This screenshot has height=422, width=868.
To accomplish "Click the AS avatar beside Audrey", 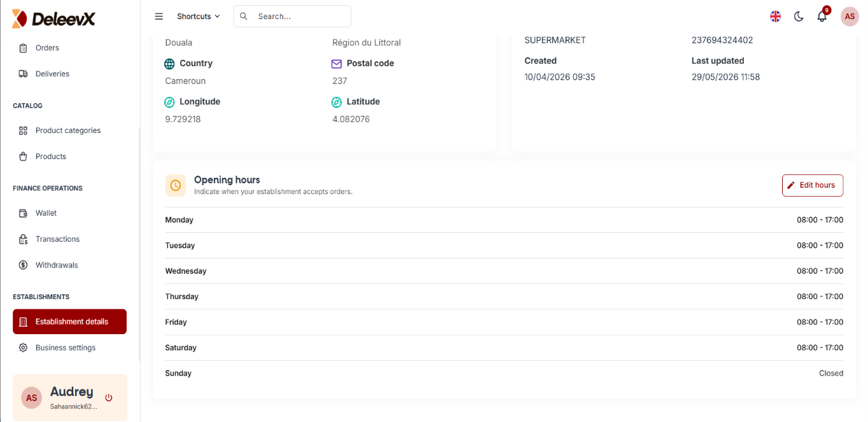I will point(32,398).
